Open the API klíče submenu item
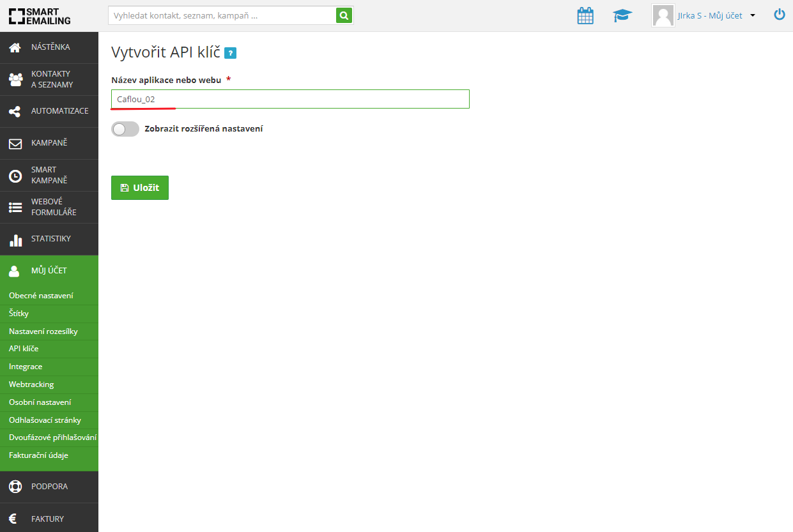 point(24,349)
